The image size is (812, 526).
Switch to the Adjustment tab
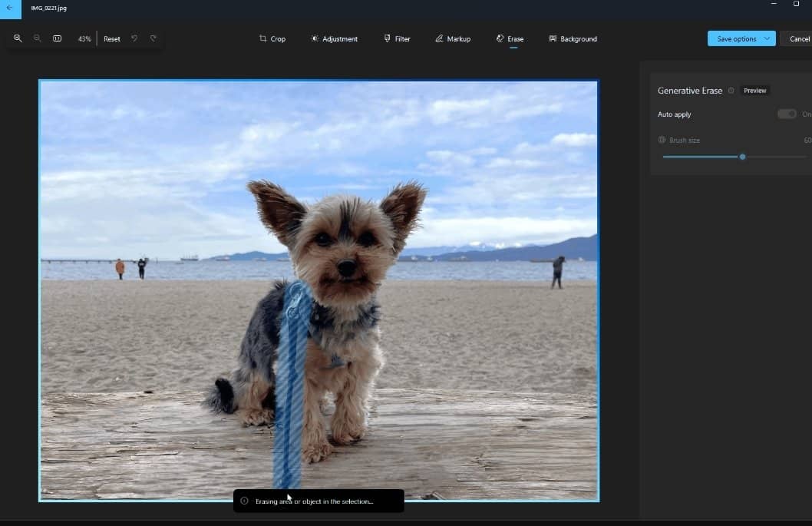tap(334, 39)
